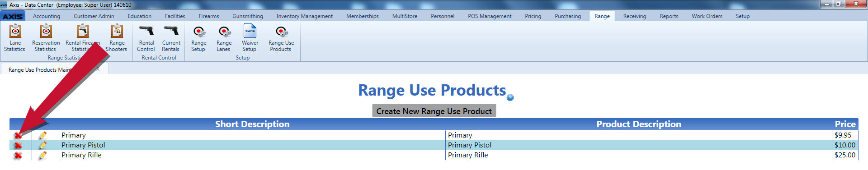Click the AXIS logo button

13,16
